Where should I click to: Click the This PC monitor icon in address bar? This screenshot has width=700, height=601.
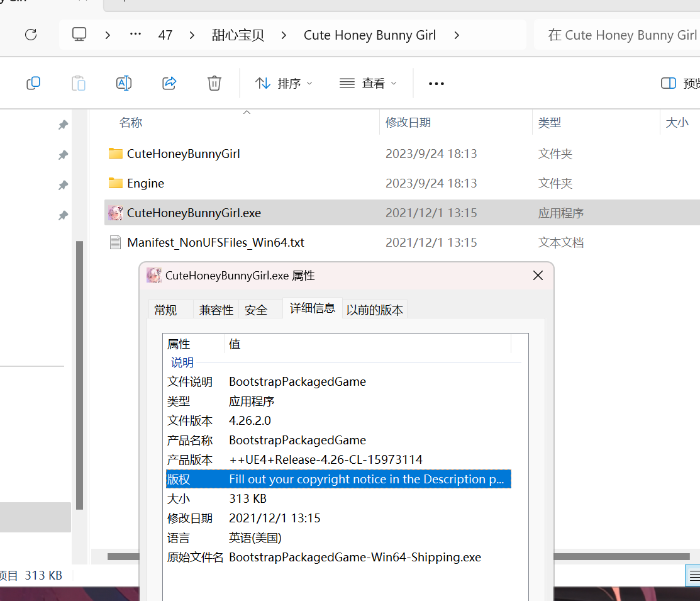pyautogui.click(x=79, y=35)
